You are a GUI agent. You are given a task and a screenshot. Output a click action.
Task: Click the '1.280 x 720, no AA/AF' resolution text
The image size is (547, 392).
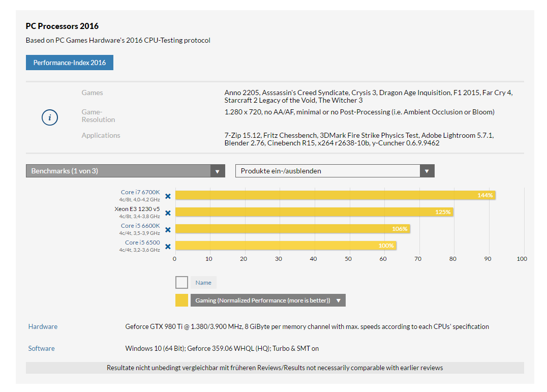[359, 112]
